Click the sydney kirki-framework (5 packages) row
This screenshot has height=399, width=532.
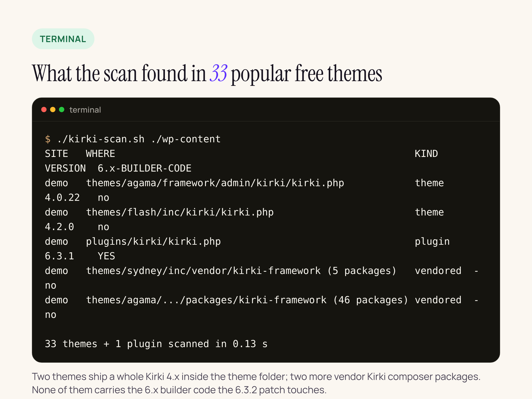pos(262,278)
